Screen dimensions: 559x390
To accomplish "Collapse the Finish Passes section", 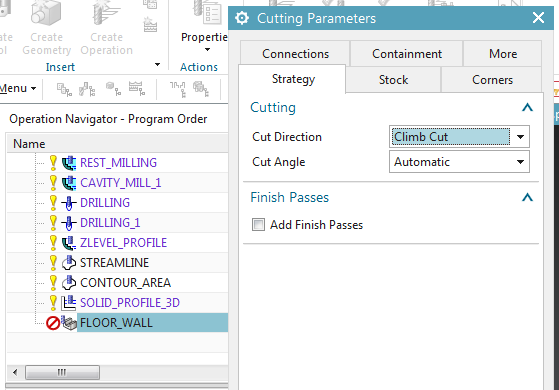I will tap(527, 197).
